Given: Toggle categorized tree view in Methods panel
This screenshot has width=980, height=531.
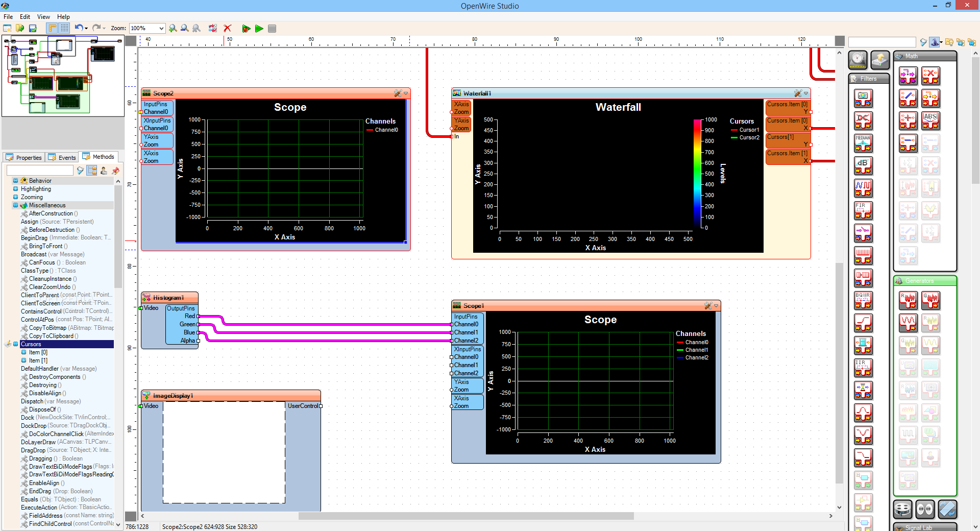Looking at the screenshot, I should tap(92, 171).
